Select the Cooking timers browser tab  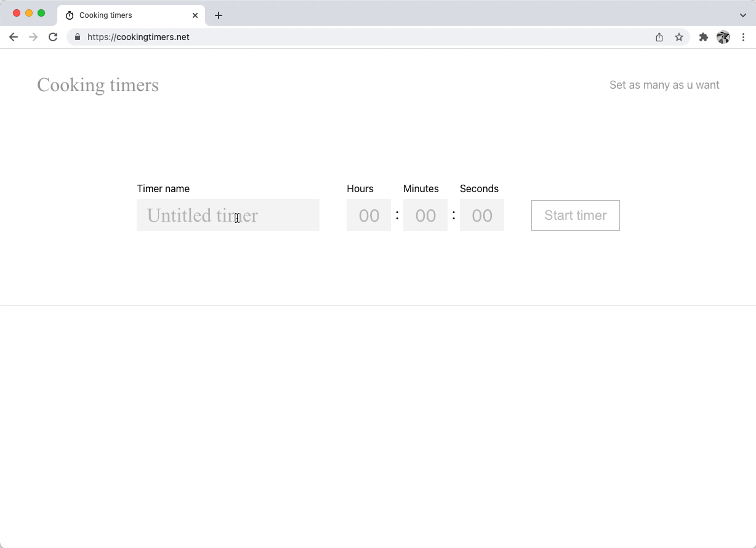(x=123, y=15)
